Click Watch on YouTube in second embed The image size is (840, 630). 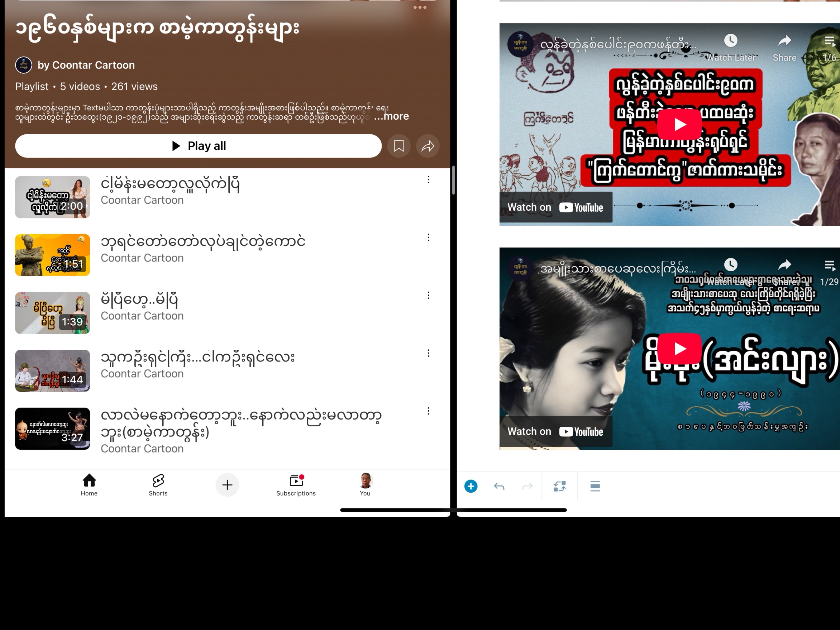(555, 432)
